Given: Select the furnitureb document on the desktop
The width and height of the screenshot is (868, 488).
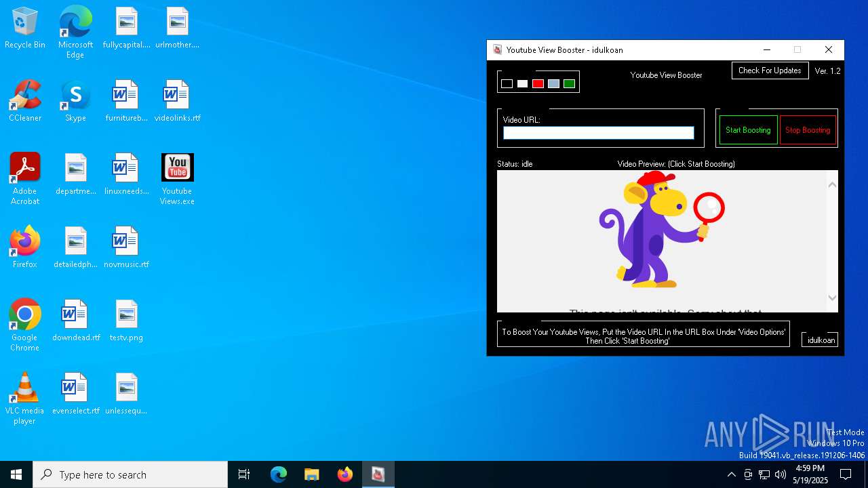Looking at the screenshot, I should (126, 101).
